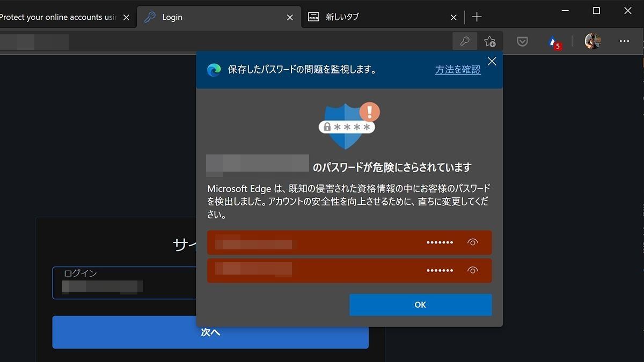The image size is (644, 362).
Task: Open the Pocket extension icon
Action: (522, 41)
